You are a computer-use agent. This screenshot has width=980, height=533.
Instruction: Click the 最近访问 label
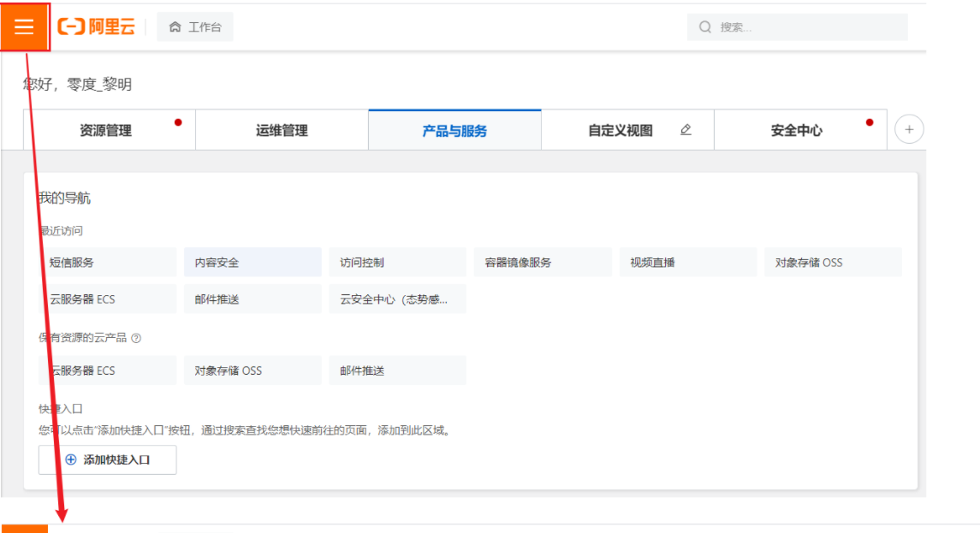point(61,231)
